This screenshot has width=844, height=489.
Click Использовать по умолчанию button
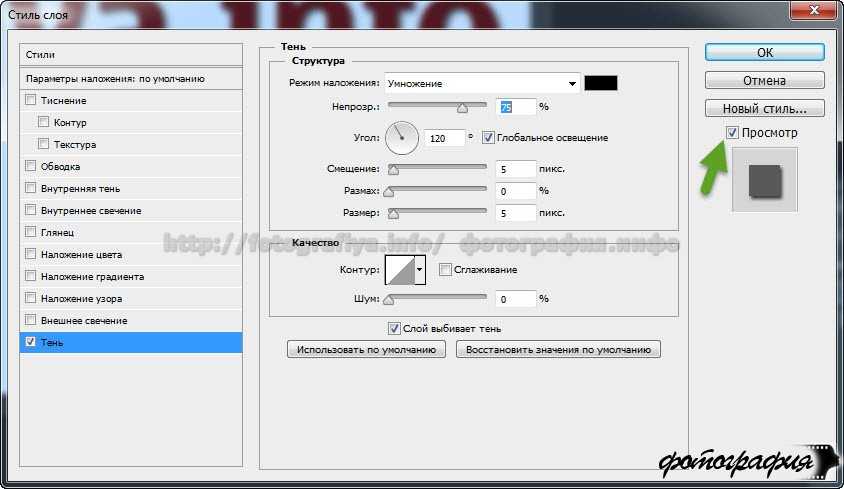[x=366, y=349]
